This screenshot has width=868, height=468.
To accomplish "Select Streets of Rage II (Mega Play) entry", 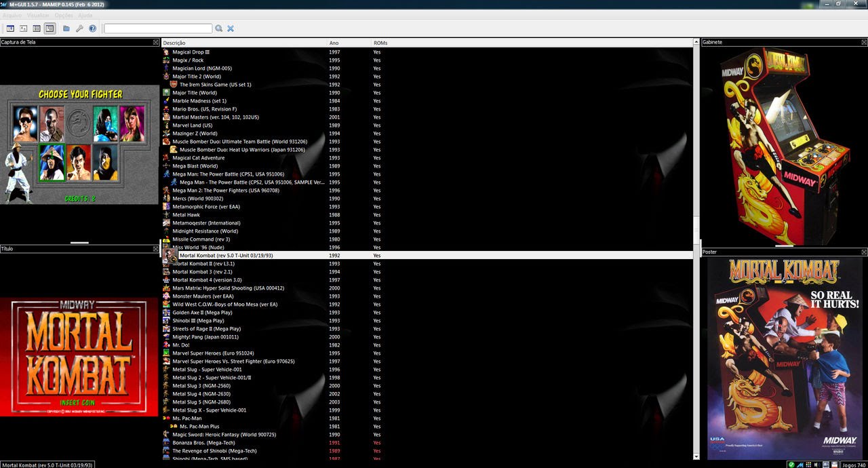I will [427, 329].
